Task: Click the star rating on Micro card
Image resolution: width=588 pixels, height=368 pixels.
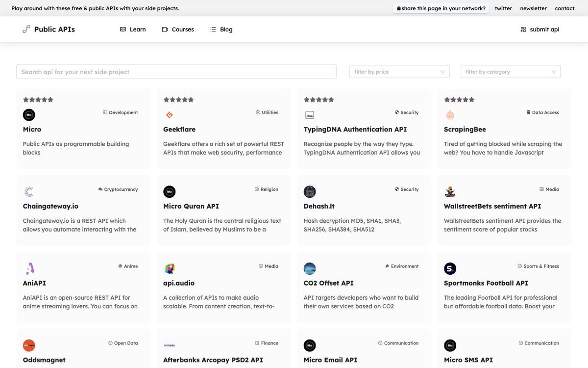Action: 38,100
